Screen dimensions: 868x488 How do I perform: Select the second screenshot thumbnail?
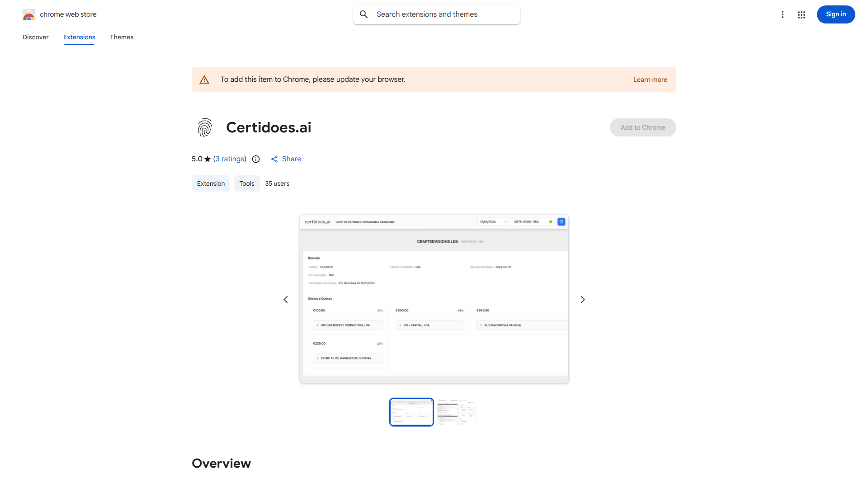pos(456,412)
